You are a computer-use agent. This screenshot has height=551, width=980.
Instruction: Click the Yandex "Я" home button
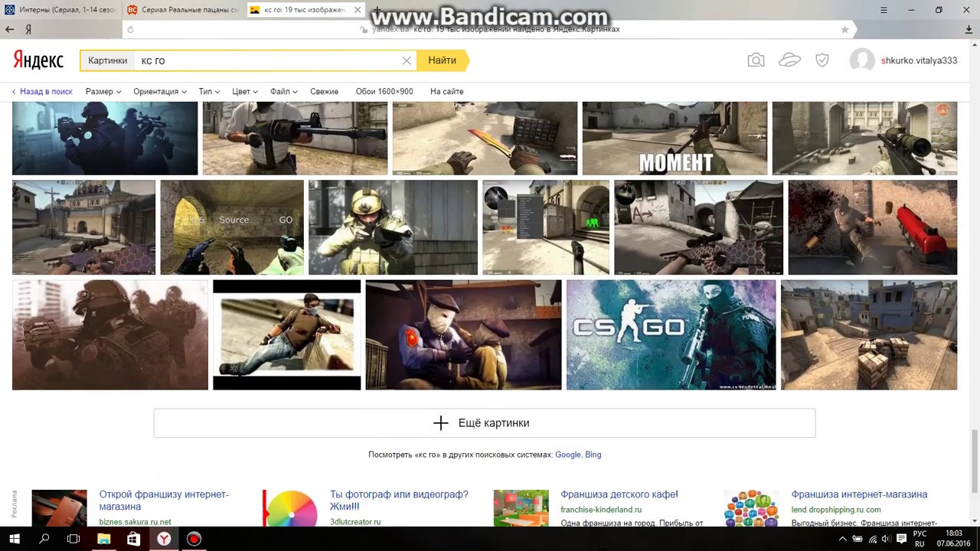(x=28, y=29)
